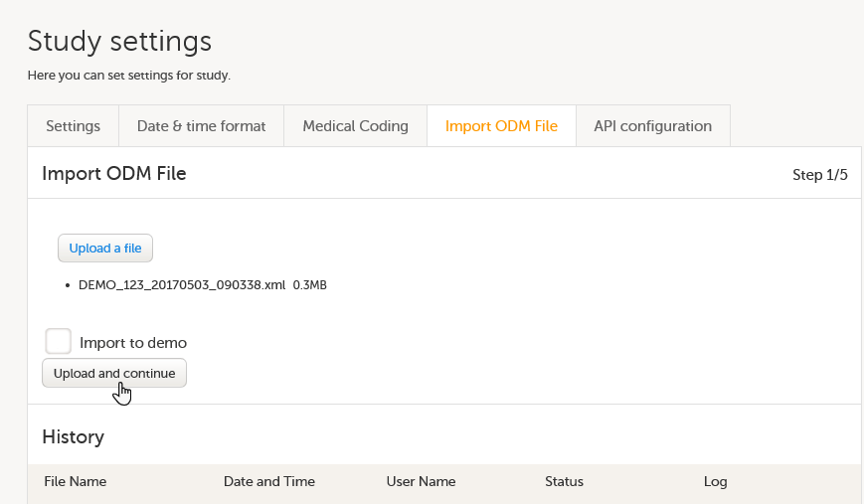
Task: Click the History section heading
Action: point(73,436)
